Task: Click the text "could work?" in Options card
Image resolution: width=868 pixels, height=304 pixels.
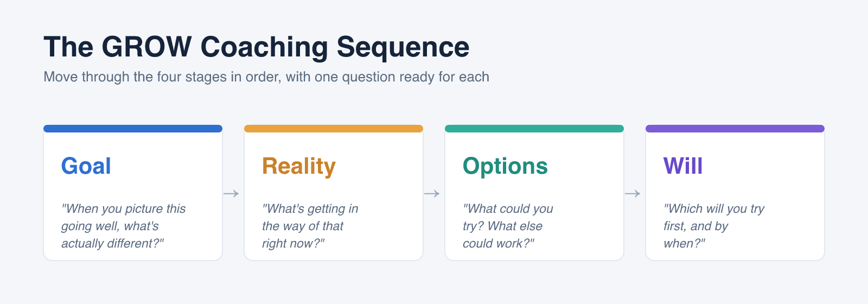Action: (499, 243)
